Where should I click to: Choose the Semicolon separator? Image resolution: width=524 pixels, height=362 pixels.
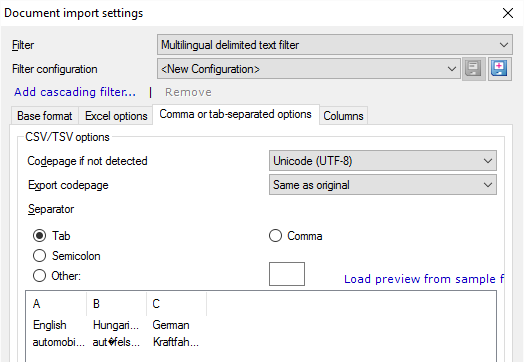[39, 256]
